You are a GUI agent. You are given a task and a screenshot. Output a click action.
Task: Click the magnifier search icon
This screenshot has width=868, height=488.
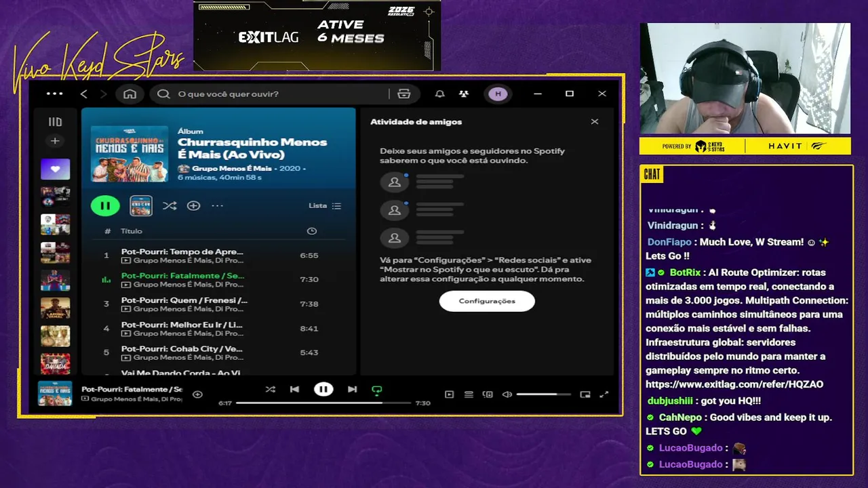pos(163,94)
